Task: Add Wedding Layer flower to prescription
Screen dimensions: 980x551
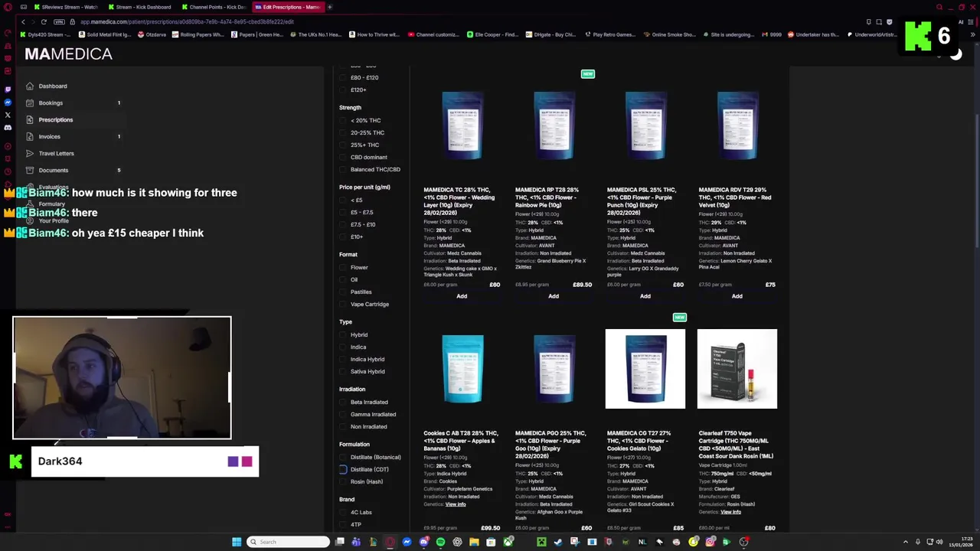Action: (x=462, y=296)
